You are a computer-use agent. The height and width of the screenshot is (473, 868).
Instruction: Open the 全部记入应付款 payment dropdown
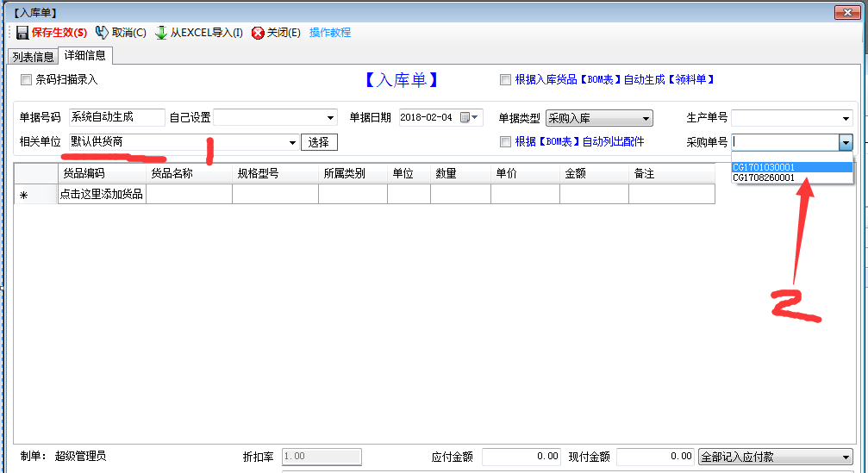(845, 457)
